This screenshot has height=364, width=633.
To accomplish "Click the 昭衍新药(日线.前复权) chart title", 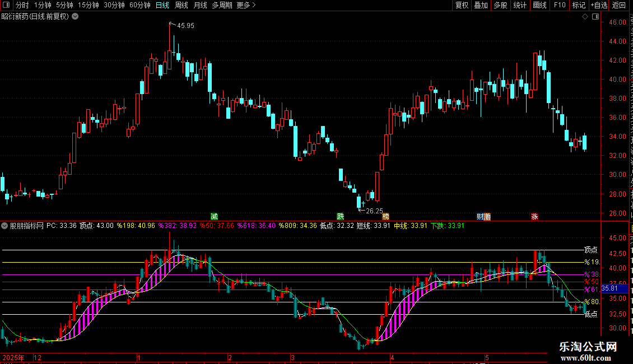I will (x=35, y=17).
